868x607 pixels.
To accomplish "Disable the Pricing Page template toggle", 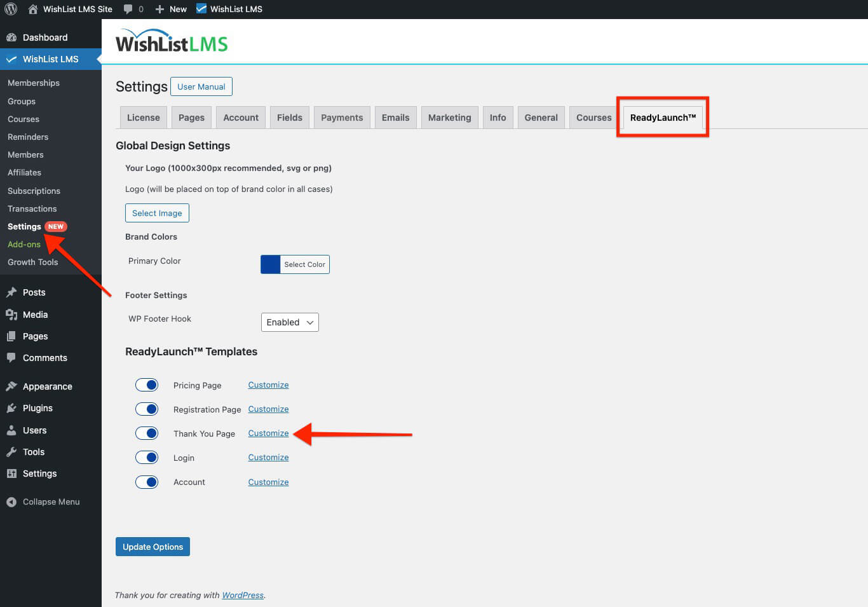I will 147,385.
